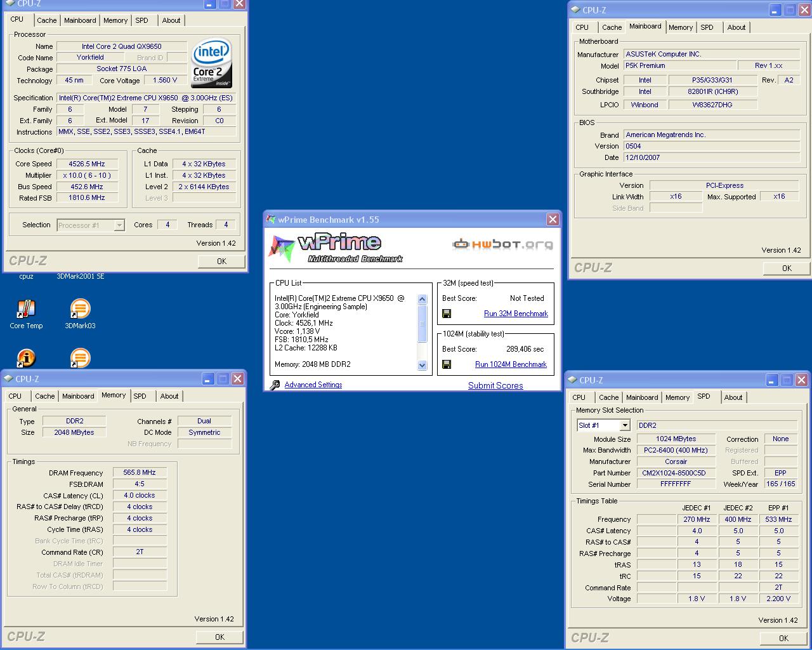
Task: Click the Core Speed 4526.5 MHz field
Action: tap(87, 164)
